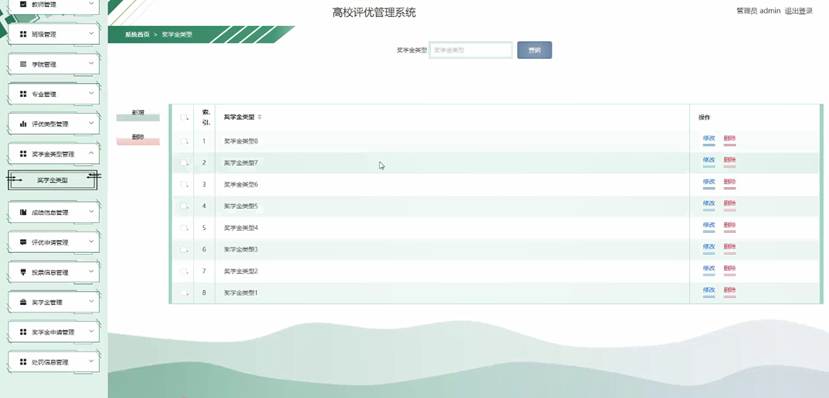Expand 奖学金管理 with its chevron arrow
This screenshot has width=829, height=398.
click(x=91, y=302)
